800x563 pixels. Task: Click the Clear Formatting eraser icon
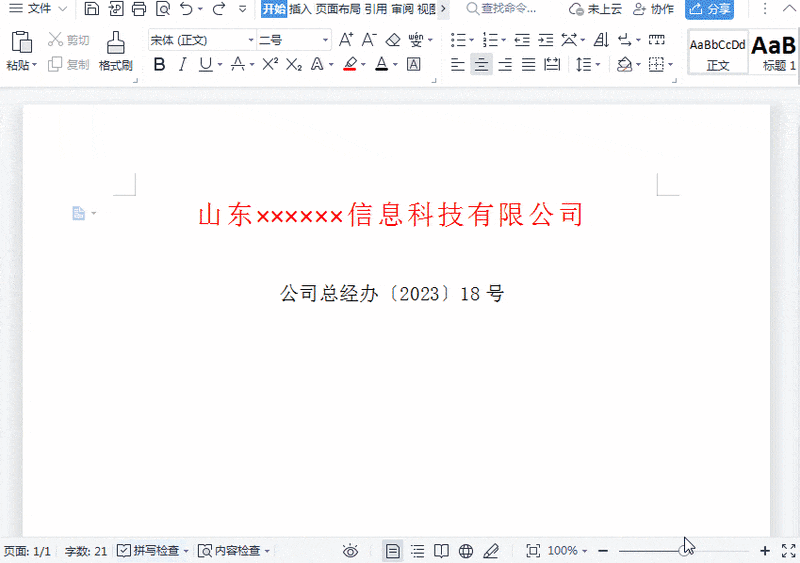click(393, 39)
